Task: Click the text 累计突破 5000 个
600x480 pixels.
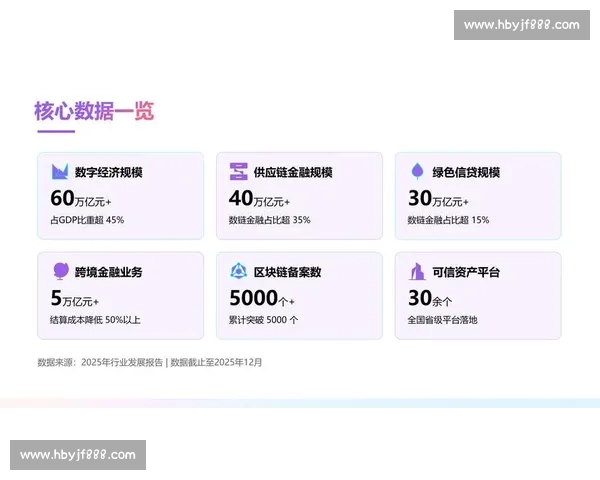Action: [x=263, y=320]
